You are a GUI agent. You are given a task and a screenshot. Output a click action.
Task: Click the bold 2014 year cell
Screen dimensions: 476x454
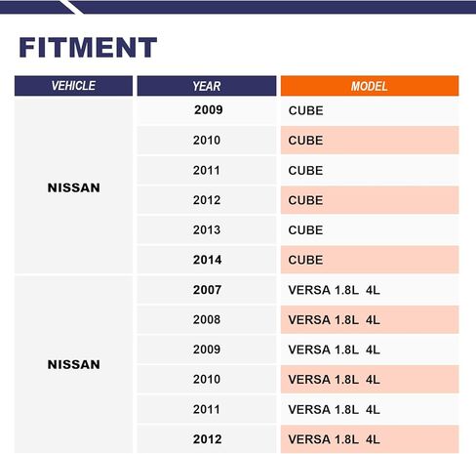tap(207, 260)
